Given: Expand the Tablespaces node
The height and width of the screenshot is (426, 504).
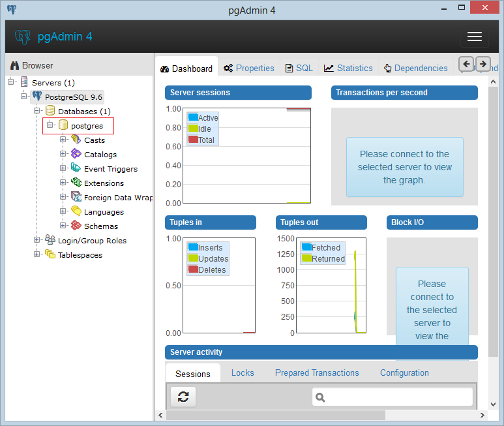Looking at the screenshot, I should (37, 254).
